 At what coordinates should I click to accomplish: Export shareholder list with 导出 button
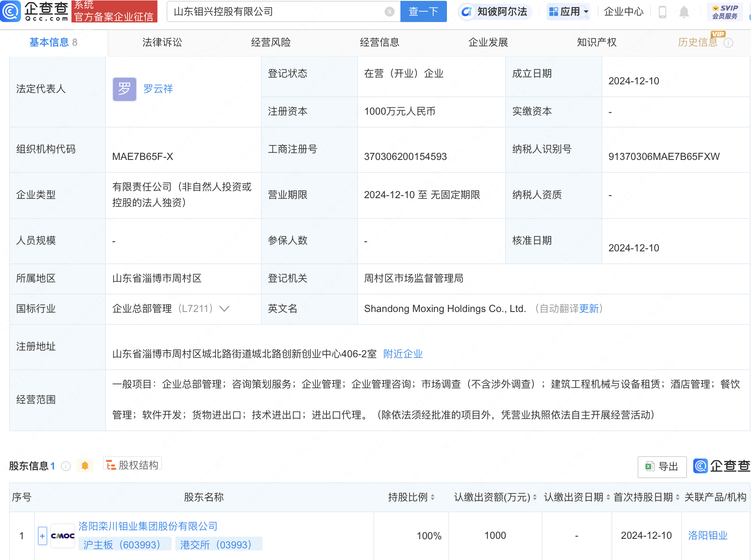pos(662,467)
